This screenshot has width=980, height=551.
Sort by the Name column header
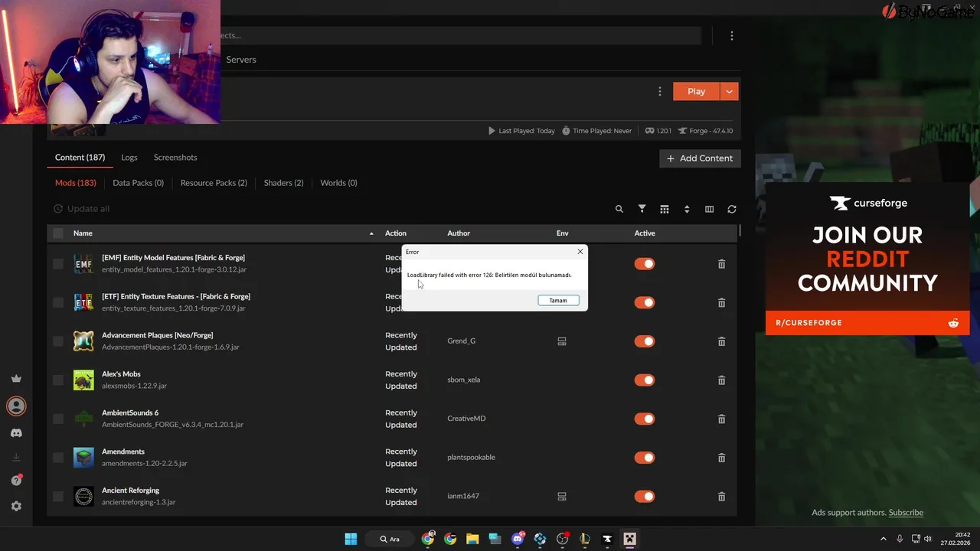click(x=83, y=233)
